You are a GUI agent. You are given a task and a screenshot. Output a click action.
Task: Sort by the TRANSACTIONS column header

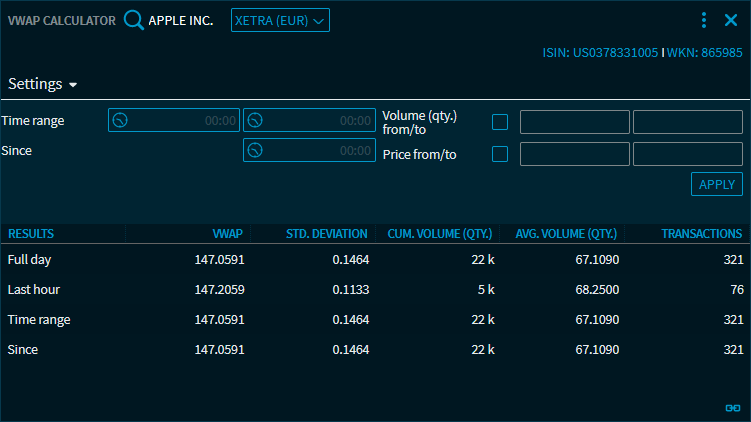[x=701, y=234]
